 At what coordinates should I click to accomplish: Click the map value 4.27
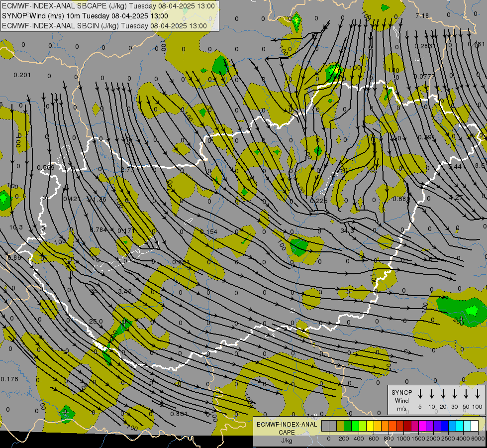tap(456, 198)
